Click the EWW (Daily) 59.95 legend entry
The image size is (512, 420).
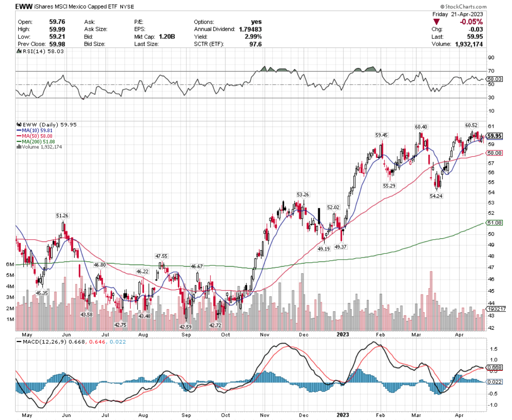[50, 125]
